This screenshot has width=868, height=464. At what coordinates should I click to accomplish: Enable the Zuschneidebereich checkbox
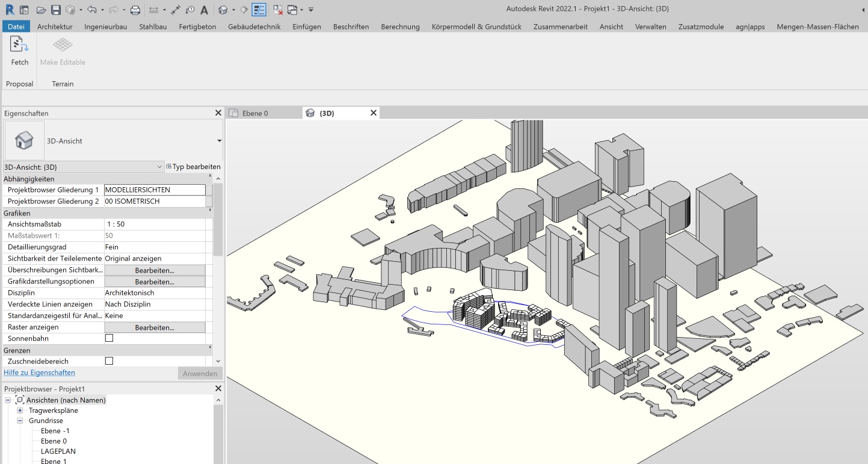108,361
